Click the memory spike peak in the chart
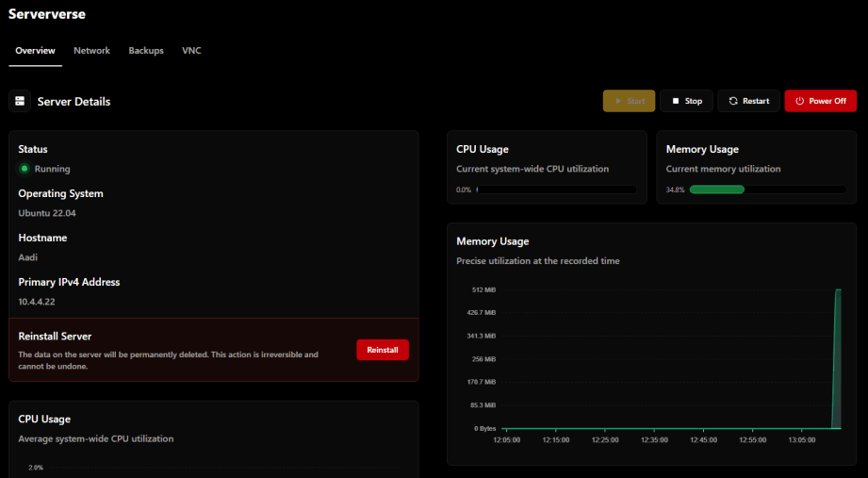The height and width of the screenshot is (478, 868). click(x=839, y=289)
